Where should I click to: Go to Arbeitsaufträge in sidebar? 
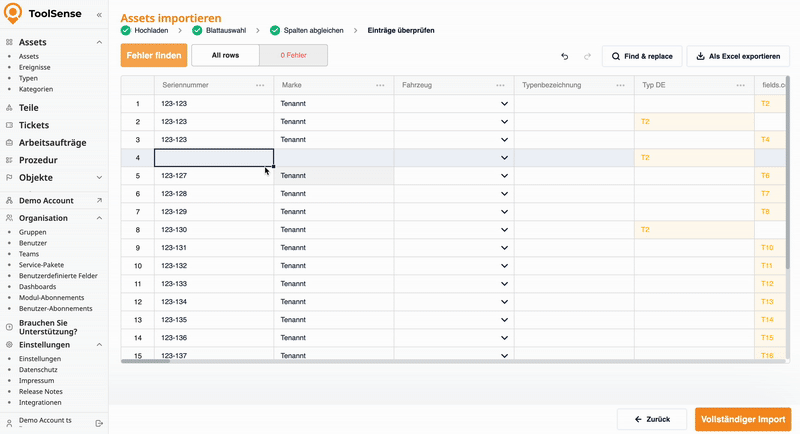tap(52, 142)
